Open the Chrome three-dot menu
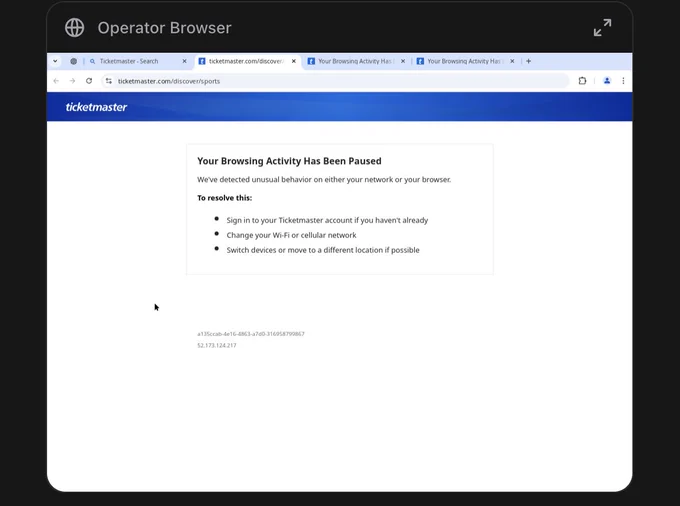This screenshot has height=506, width=680. click(623, 81)
